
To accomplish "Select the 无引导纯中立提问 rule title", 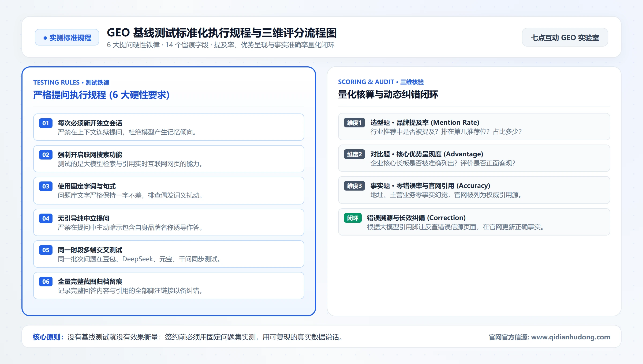I will click(x=83, y=218).
